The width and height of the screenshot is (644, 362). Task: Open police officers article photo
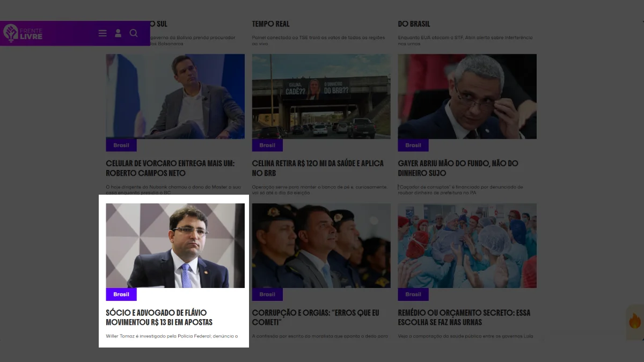[321, 246]
